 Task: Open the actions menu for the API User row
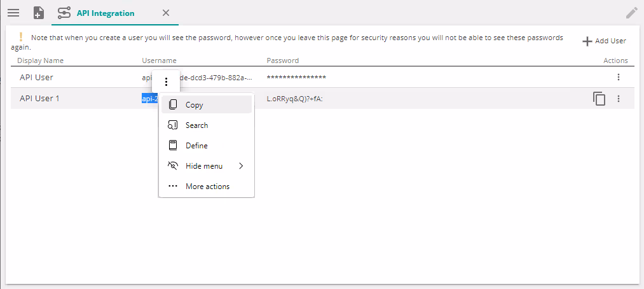click(619, 77)
